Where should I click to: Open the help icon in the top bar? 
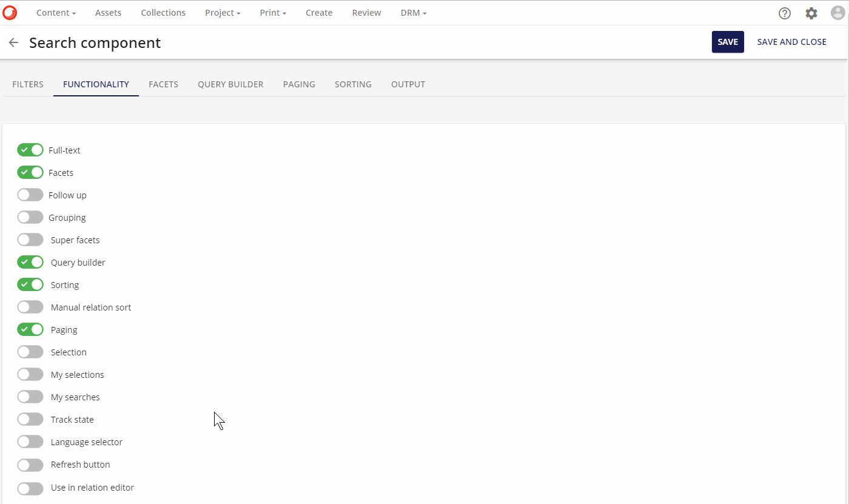(784, 13)
